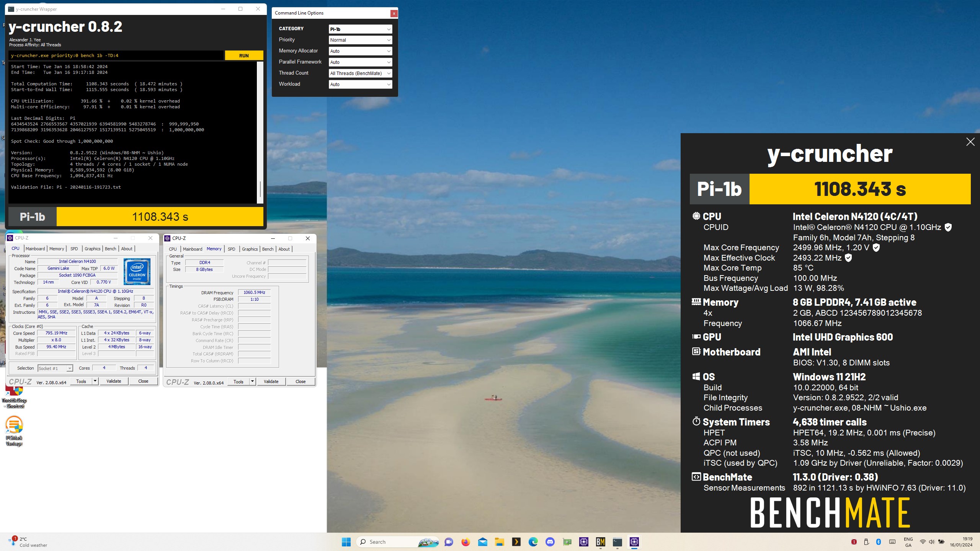Screen dimensions: 980x551
Task: Click the Wi-Fi network tray icon
Action: (x=923, y=542)
